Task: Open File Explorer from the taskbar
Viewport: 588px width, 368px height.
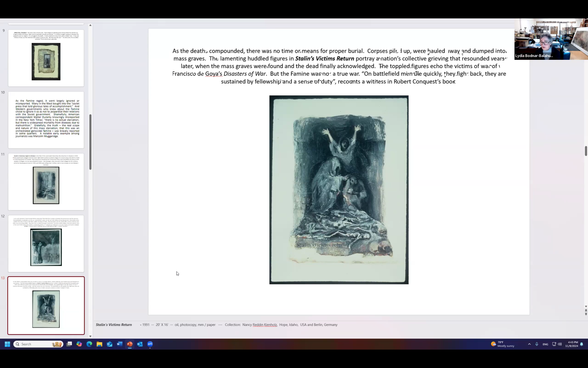Action: [99, 344]
